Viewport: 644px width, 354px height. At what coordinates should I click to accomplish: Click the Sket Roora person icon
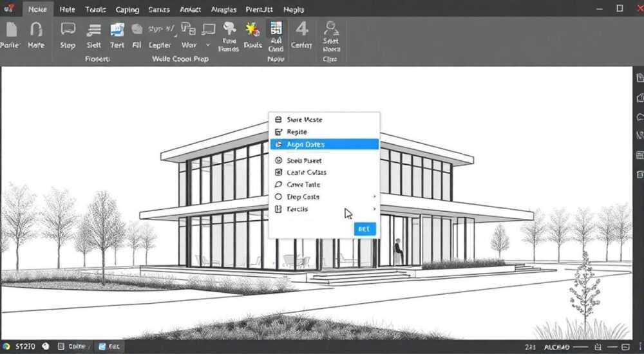pos(330,28)
